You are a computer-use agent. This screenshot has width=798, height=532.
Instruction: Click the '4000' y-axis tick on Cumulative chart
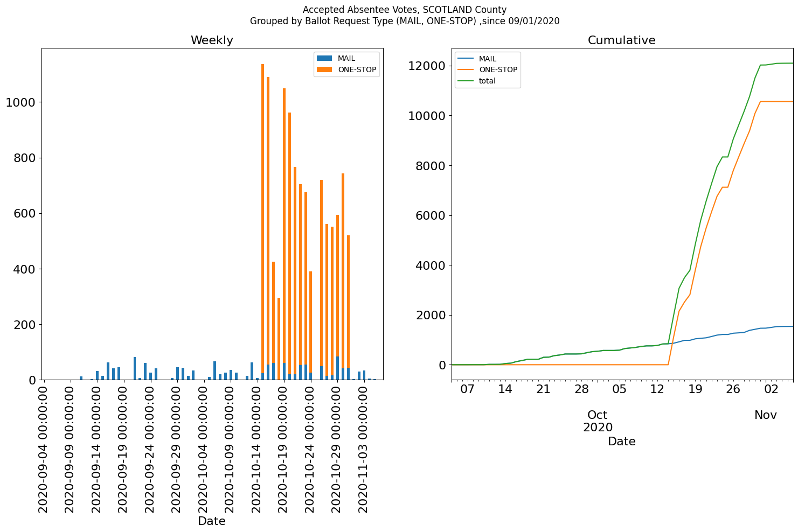[431, 265]
